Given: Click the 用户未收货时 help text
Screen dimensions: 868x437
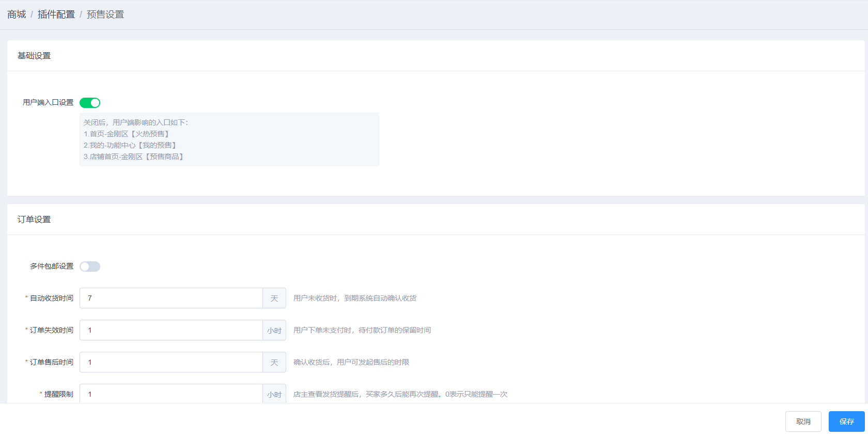Looking at the screenshot, I should pos(355,298).
